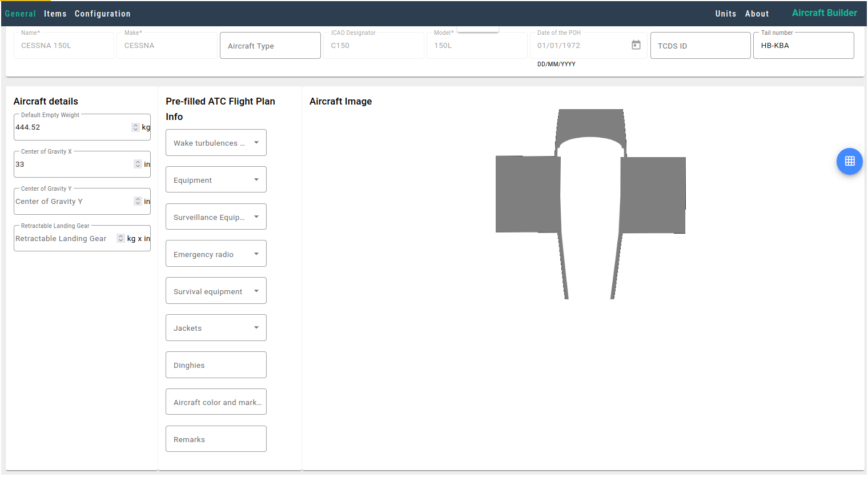Click the Tail number field HB-KBA
The image size is (868, 477).
[803, 45]
